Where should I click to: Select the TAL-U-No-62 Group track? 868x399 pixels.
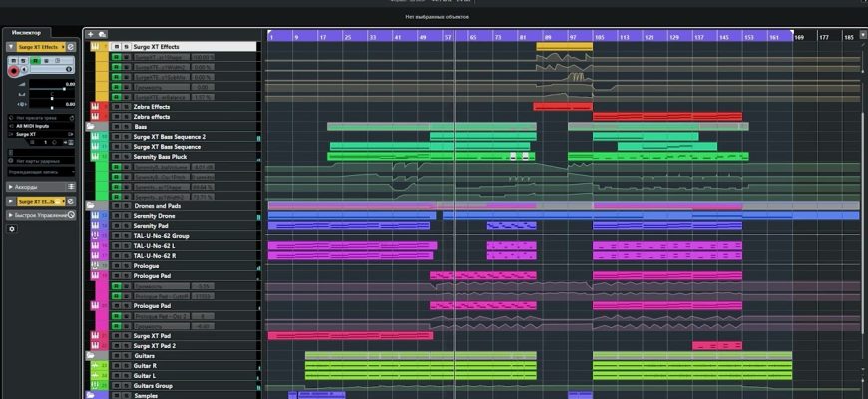(161, 236)
